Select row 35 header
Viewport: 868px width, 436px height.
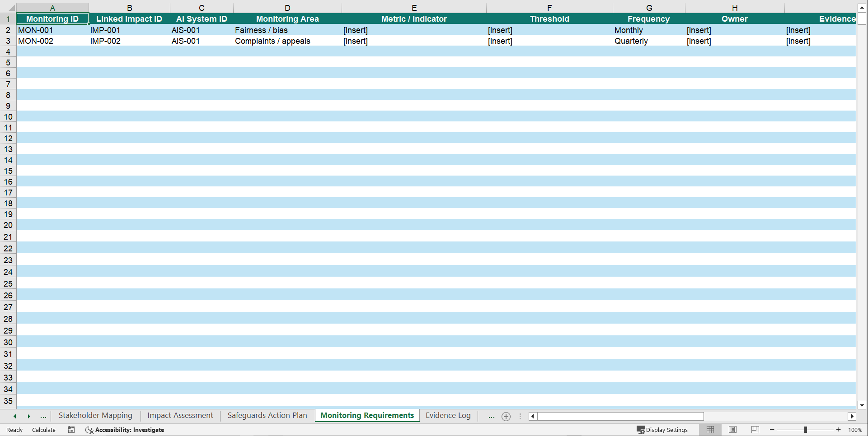coord(8,401)
